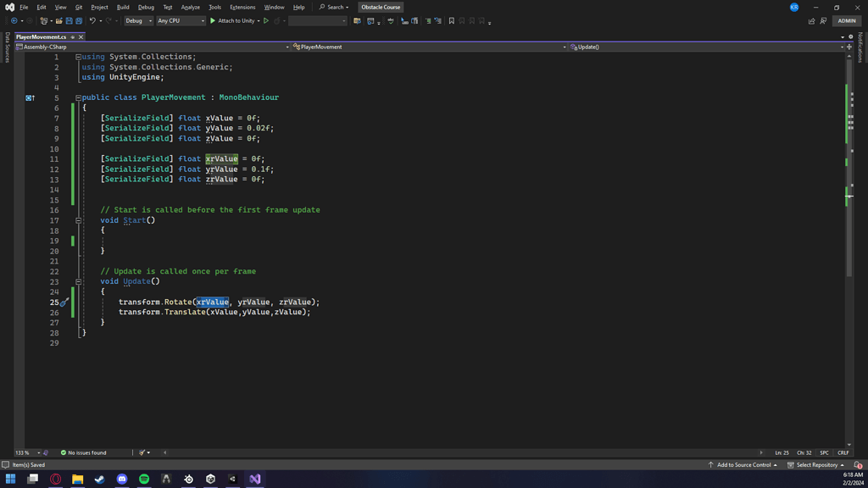Open the Build menu
The height and width of the screenshot is (488, 868).
click(123, 7)
